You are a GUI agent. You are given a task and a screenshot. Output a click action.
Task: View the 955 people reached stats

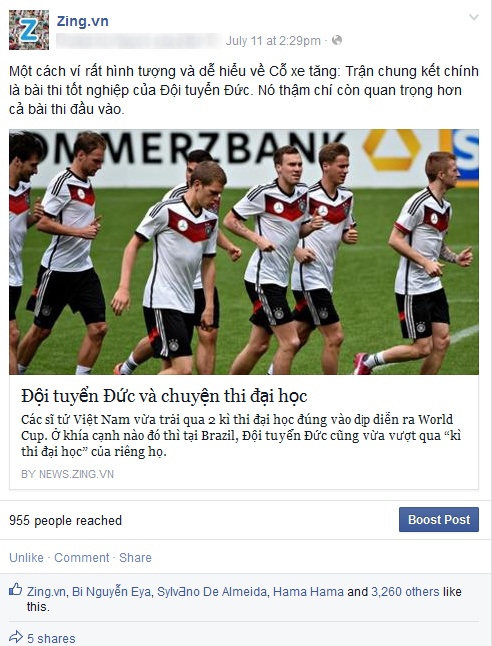point(66,520)
